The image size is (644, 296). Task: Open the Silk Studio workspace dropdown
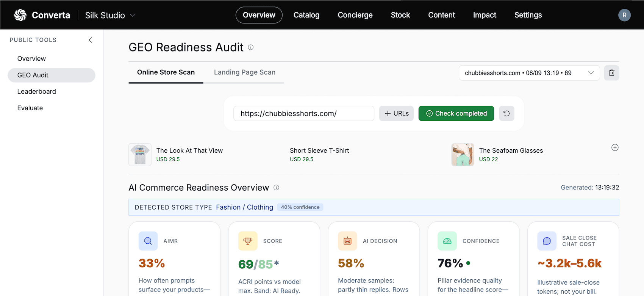point(110,15)
